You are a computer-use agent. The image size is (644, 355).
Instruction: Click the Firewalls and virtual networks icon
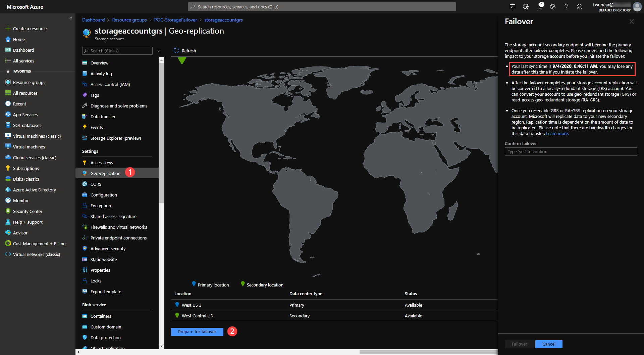(x=85, y=227)
